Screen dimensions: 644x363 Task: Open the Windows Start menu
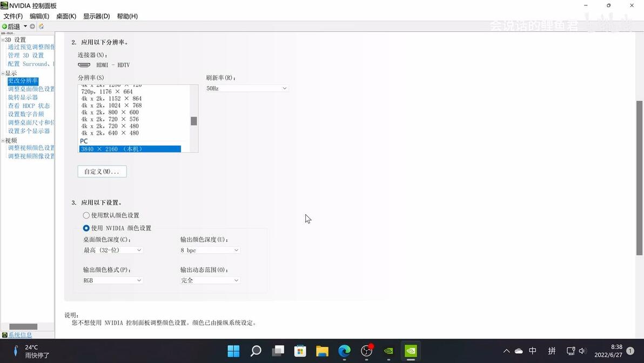pyautogui.click(x=233, y=351)
